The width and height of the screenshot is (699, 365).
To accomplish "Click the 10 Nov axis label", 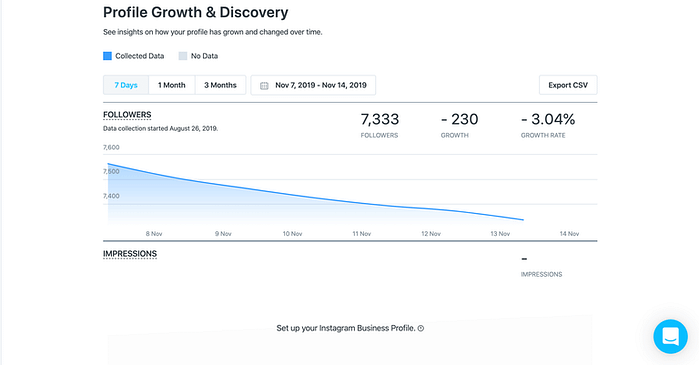I will (x=292, y=234).
